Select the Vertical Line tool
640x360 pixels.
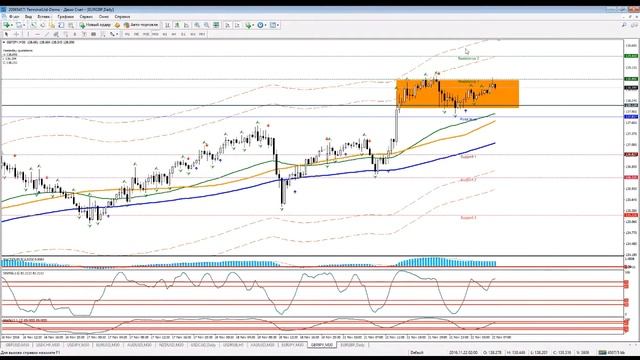(x=28, y=34)
